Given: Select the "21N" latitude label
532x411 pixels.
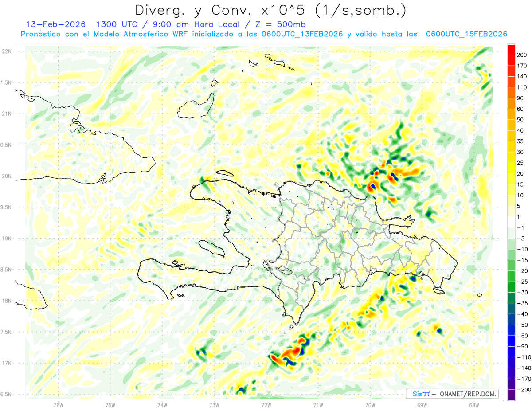Looking at the screenshot, I should tap(7, 114).
